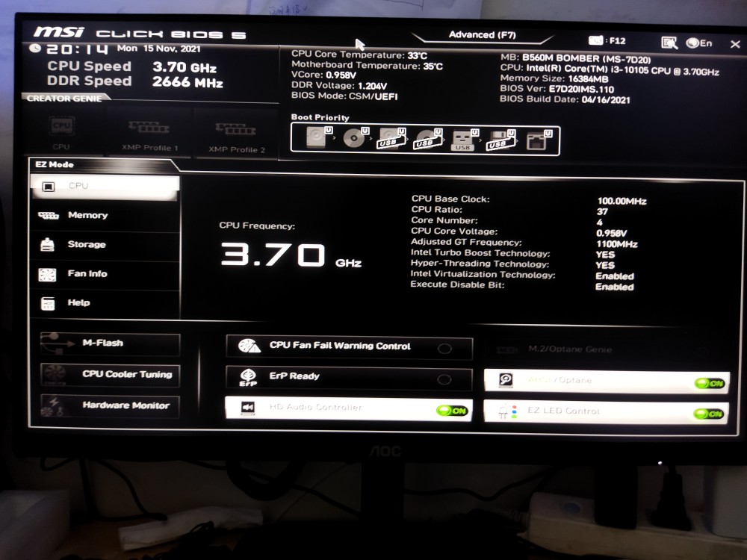Click Motherboard Temperature 35°C reading
747x560 pixels.
click(x=367, y=66)
